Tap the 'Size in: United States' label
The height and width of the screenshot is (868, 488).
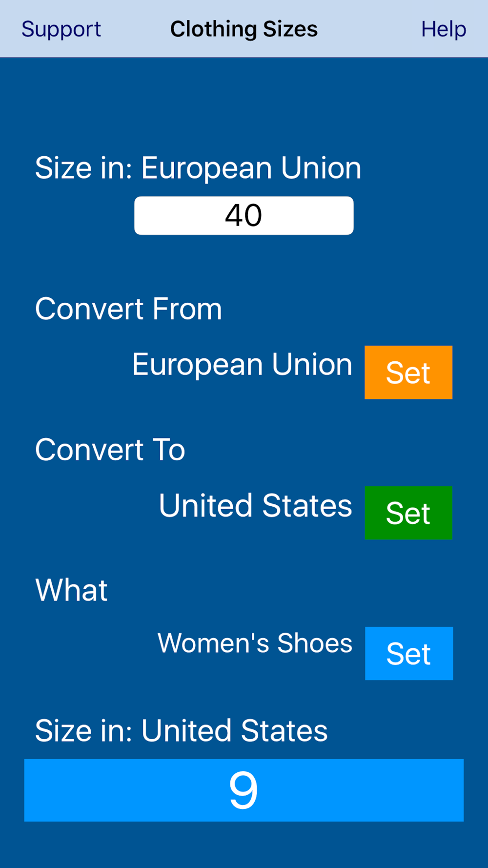[182, 731]
